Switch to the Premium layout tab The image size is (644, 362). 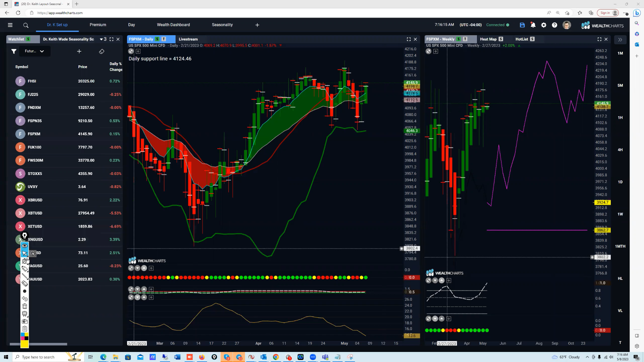98,25
